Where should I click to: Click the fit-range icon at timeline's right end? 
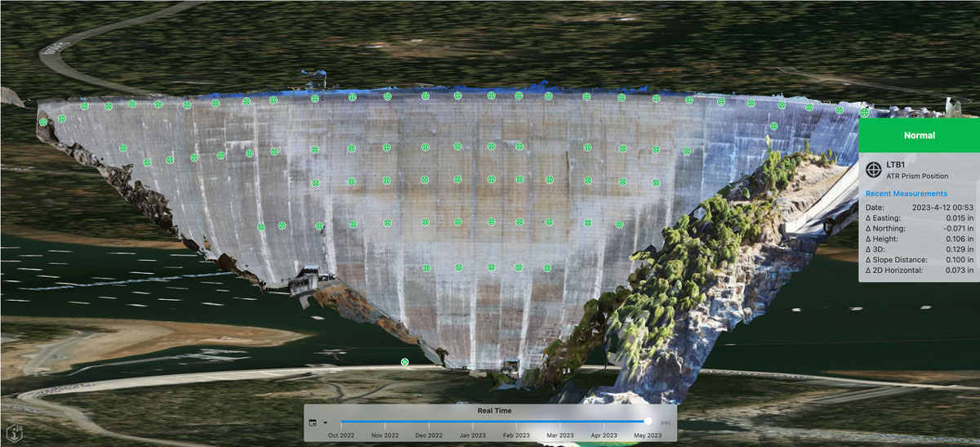(x=666, y=422)
